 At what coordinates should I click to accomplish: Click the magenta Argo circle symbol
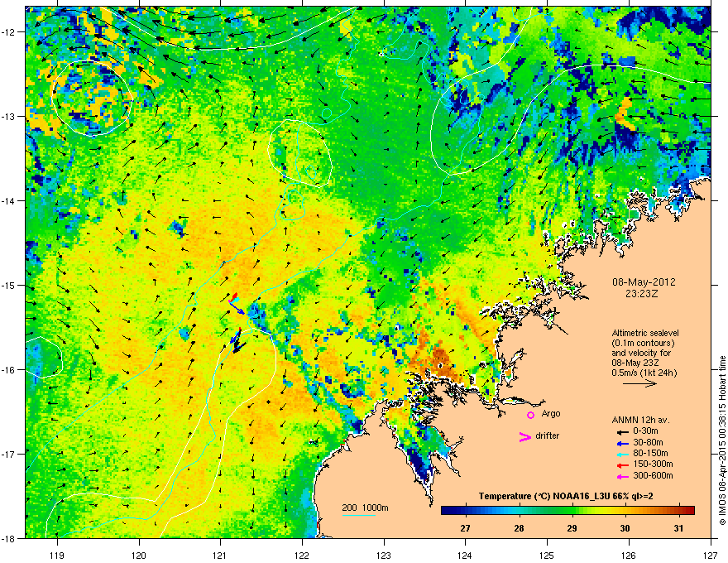point(530,415)
